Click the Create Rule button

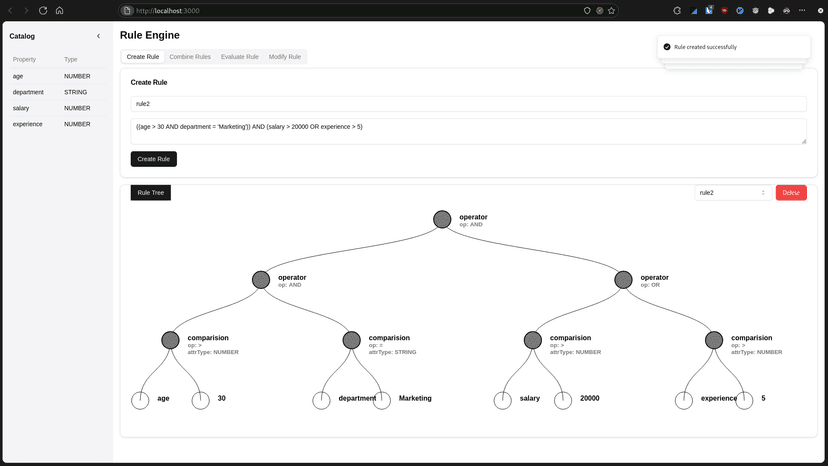[x=154, y=159]
